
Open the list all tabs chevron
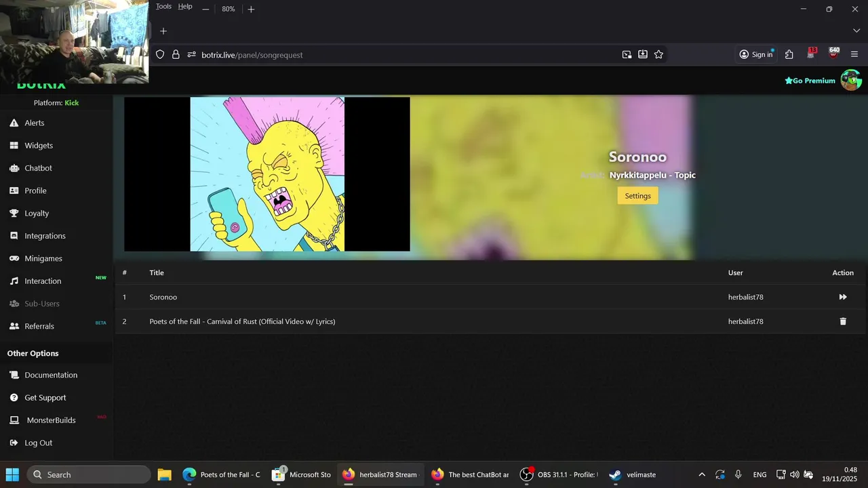click(x=856, y=30)
